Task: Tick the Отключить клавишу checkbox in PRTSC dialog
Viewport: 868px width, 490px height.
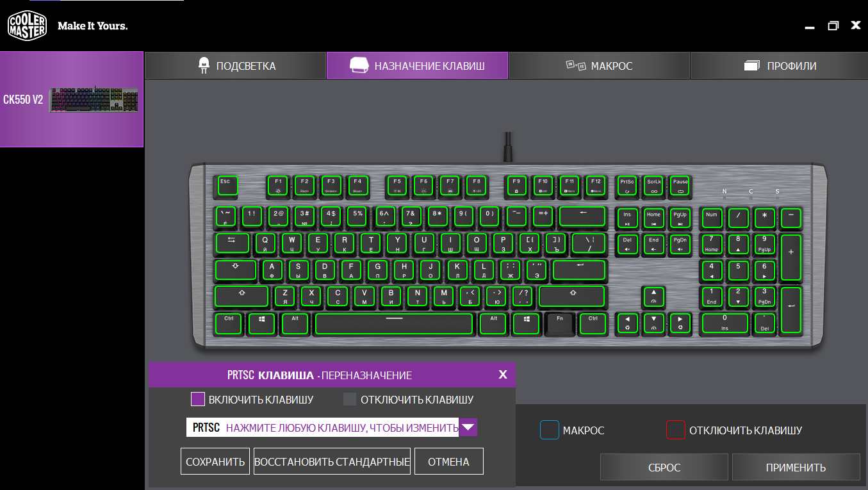Action: [x=350, y=400]
